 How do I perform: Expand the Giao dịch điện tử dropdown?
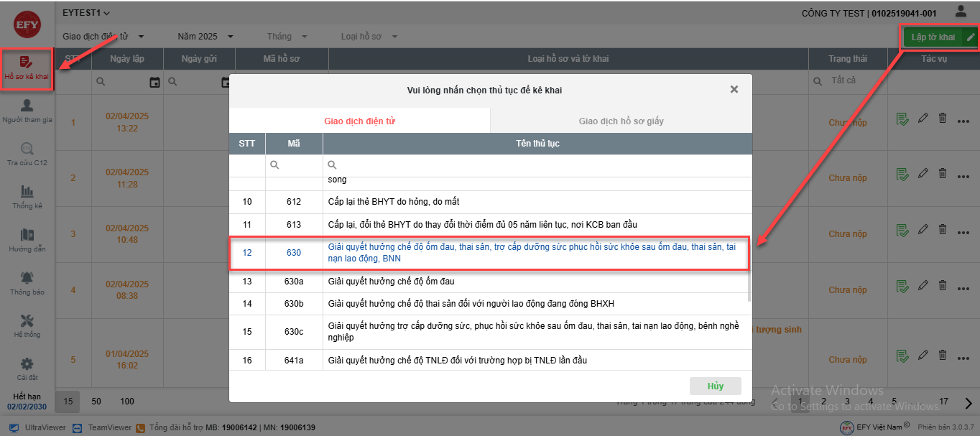click(103, 37)
